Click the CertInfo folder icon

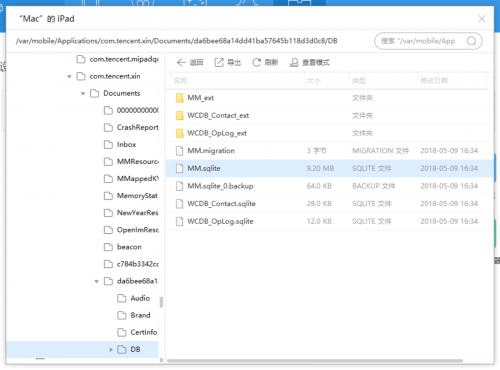pos(122,332)
